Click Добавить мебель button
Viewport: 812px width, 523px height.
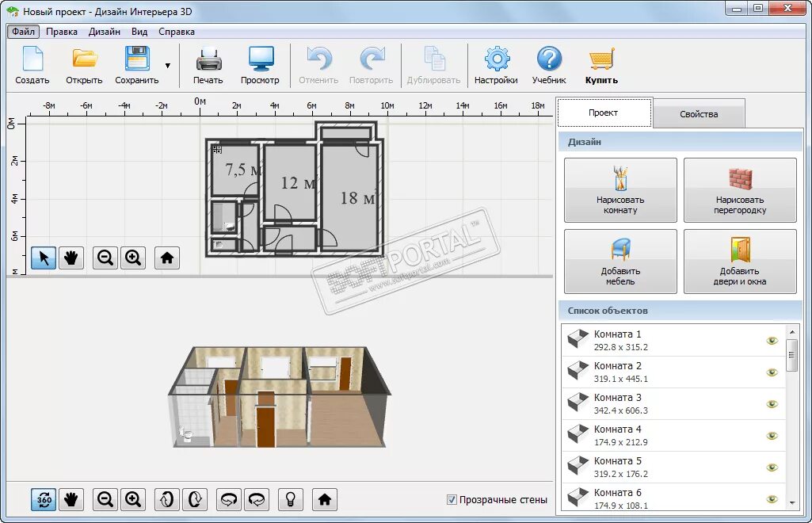tap(620, 261)
